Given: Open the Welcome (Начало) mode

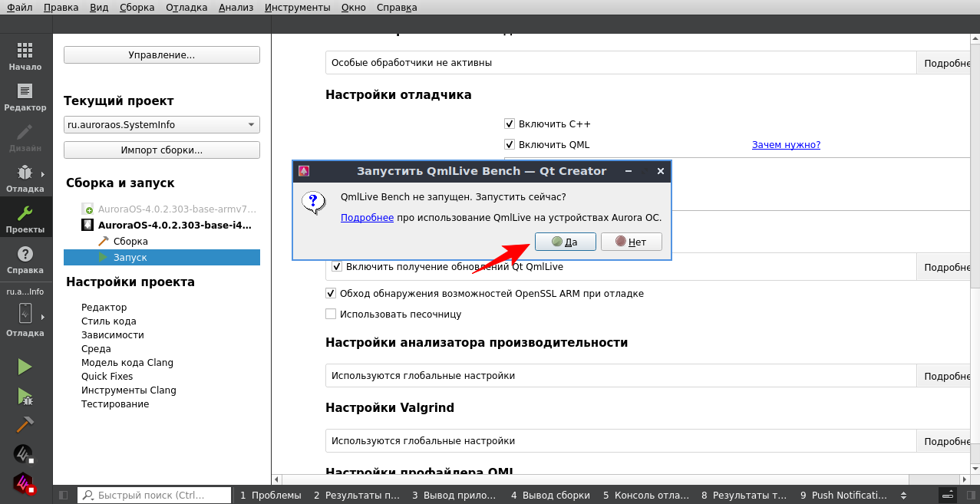Looking at the screenshot, I should pos(25,55).
